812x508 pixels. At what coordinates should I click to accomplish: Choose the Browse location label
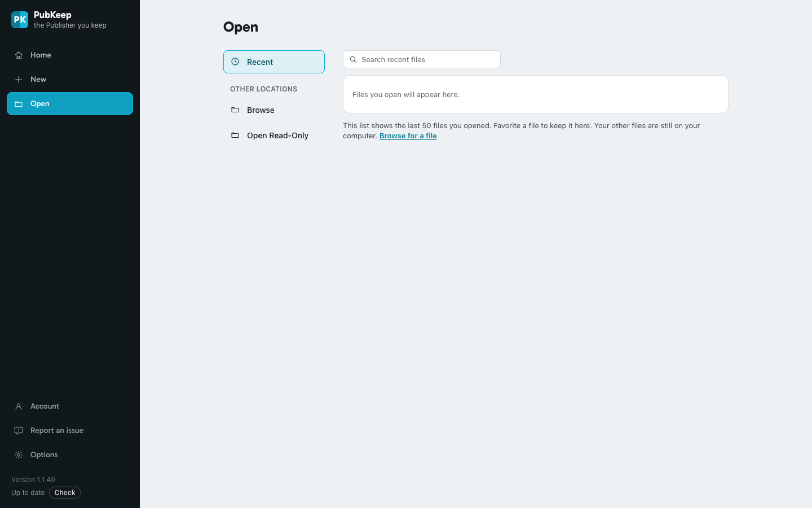(261, 110)
